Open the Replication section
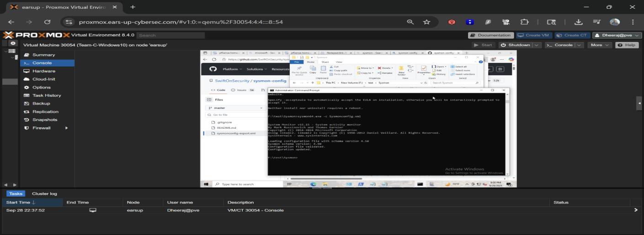The width and height of the screenshot is (644, 235). (x=47, y=111)
